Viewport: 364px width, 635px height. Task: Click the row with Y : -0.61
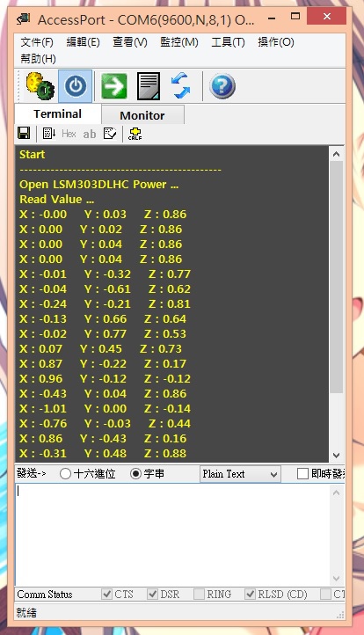pyautogui.click(x=105, y=289)
